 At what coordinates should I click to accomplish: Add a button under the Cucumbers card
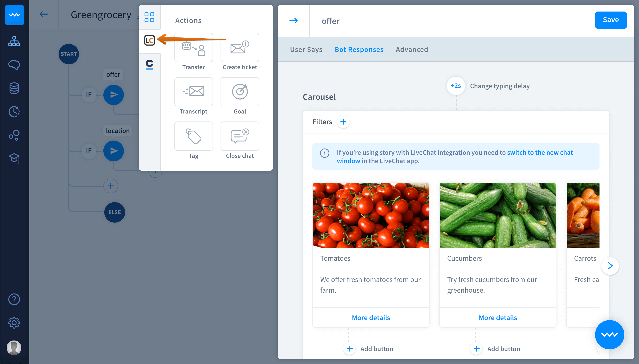click(476, 348)
